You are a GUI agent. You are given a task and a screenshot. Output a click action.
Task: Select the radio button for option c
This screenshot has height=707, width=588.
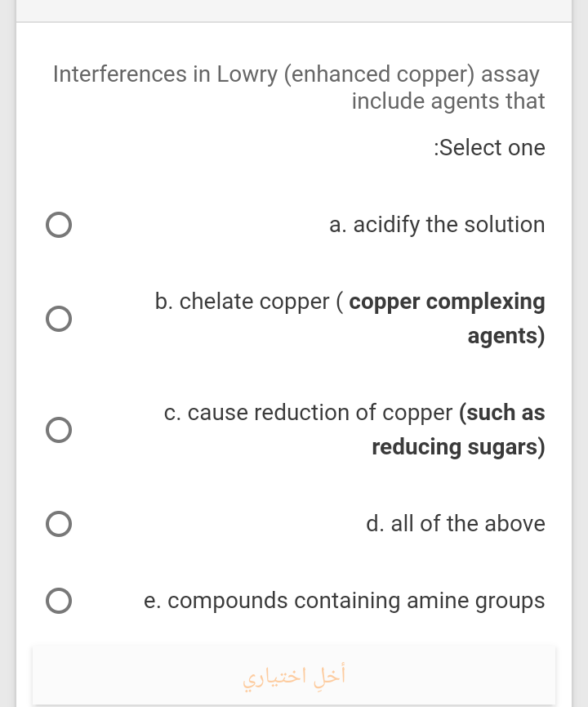click(x=58, y=430)
